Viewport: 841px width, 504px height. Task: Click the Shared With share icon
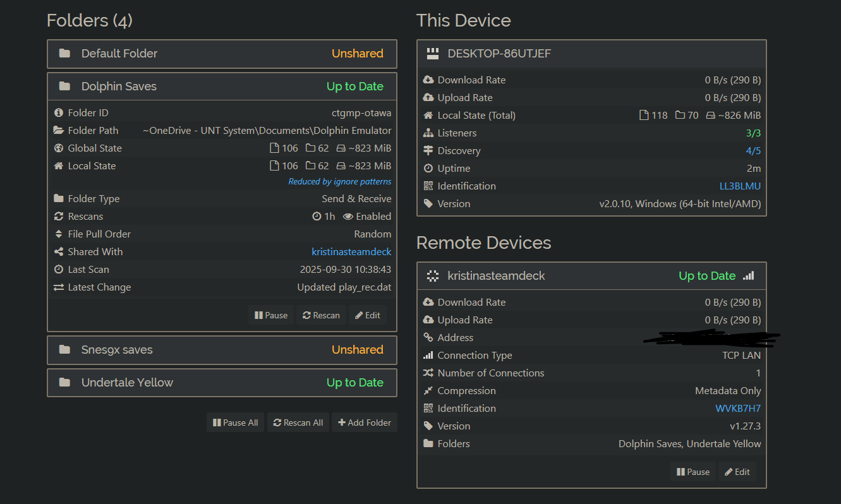pyautogui.click(x=59, y=252)
